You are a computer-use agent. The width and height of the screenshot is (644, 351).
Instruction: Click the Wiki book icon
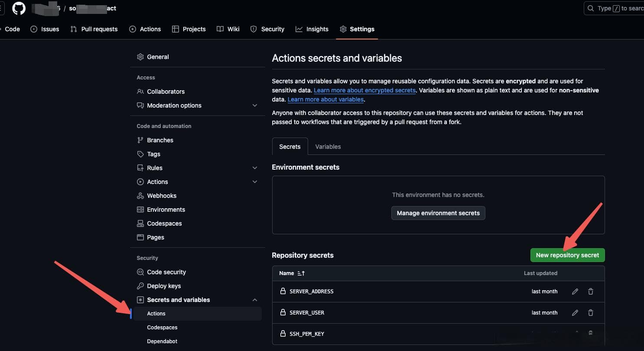point(220,29)
